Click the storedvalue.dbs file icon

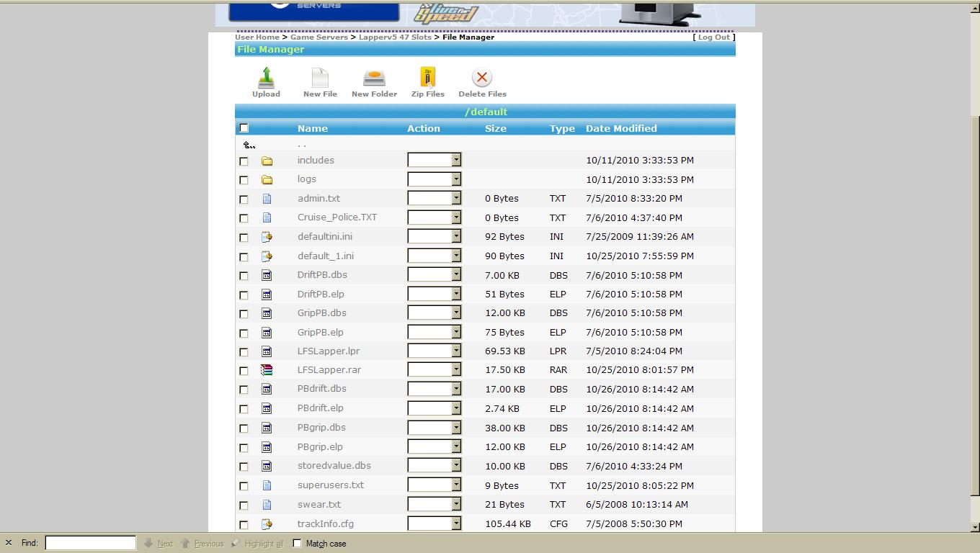tap(267, 466)
